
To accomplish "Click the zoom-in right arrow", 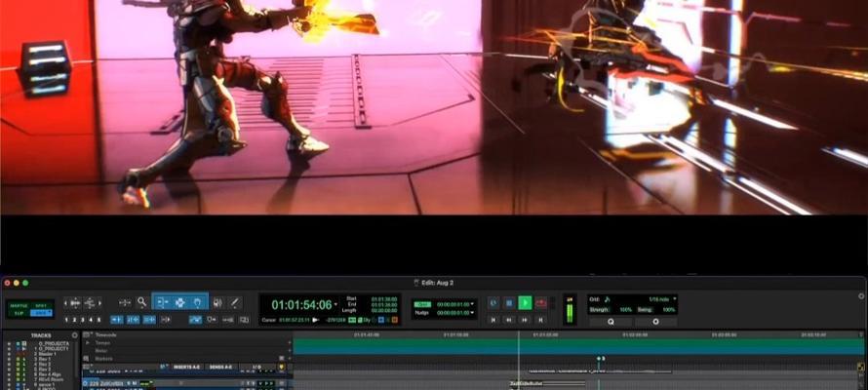I will (99, 303).
